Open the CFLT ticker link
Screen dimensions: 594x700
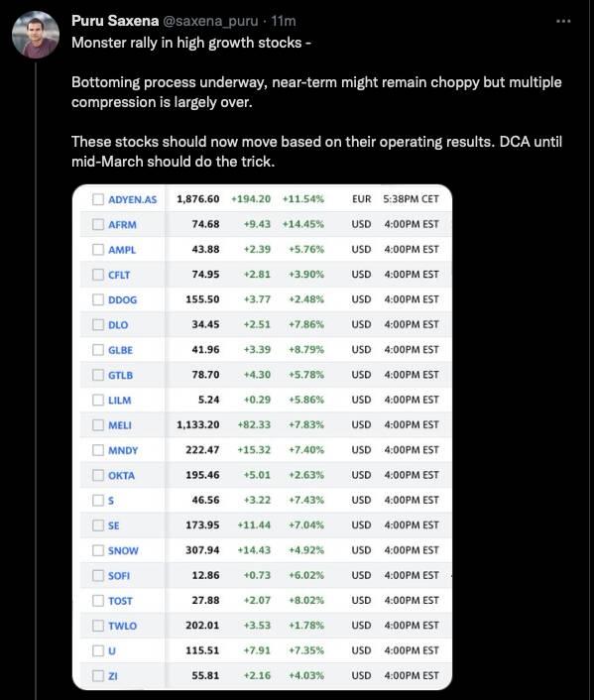(x=119, y=275)
